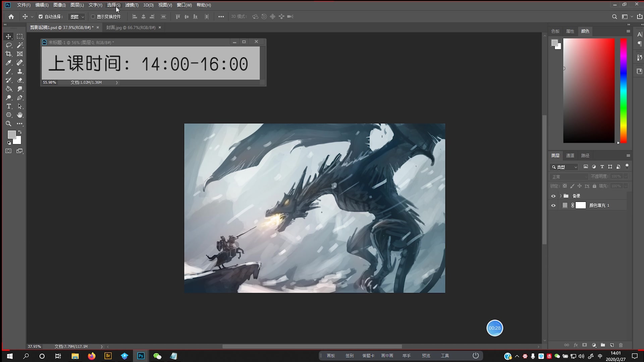Image resolution: width=644 pixels, height=362 pixels.
Task: Open the Auto-Select 图层 dropdown
Action: click(76, 17)
